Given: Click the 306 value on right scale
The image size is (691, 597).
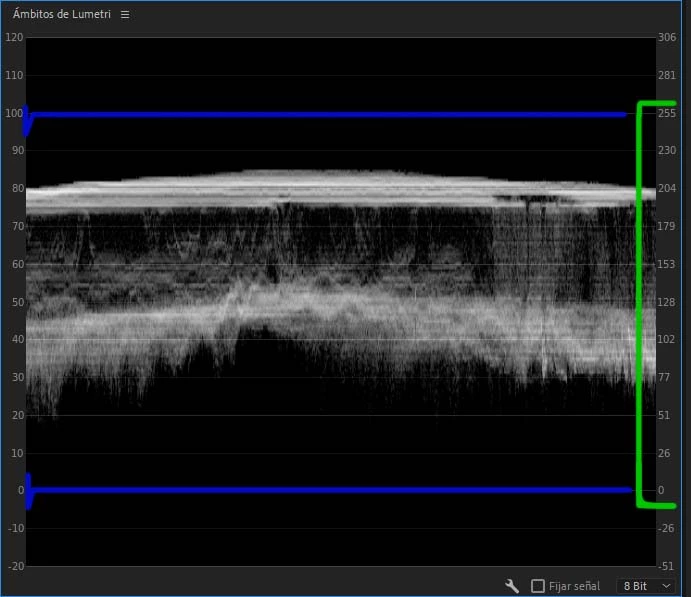Looking at the screenshot, I should [x=667, y=37].
